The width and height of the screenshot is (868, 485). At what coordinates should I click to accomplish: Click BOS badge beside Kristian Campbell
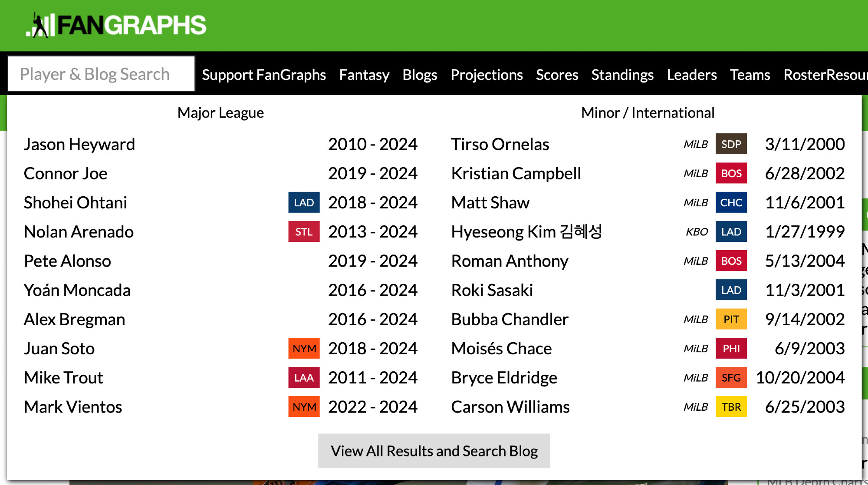(x=731, y=173)
